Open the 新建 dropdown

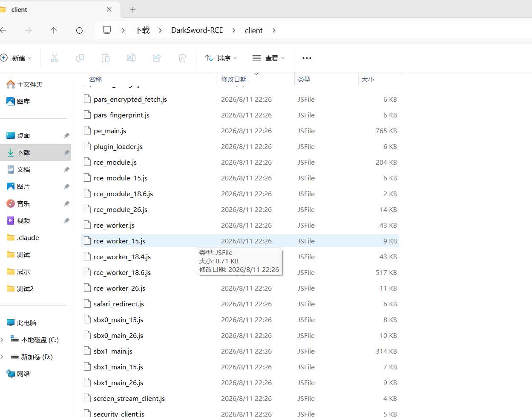[x=16, y=58]
